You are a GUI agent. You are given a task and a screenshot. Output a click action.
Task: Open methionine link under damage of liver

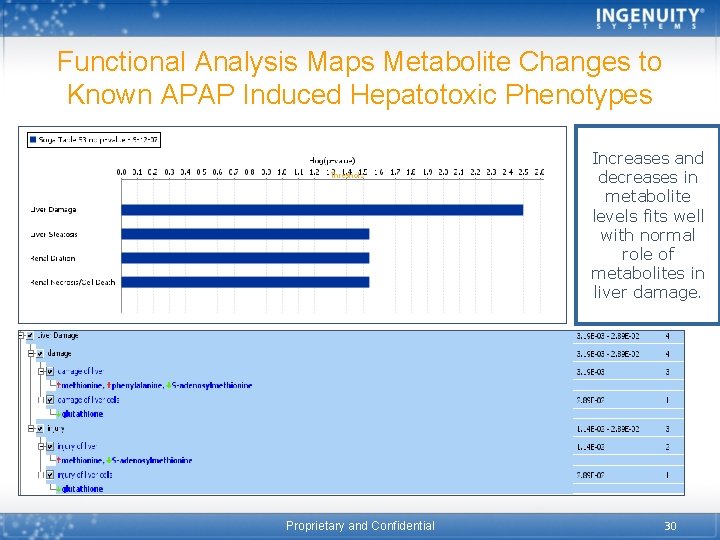(82, 385)
